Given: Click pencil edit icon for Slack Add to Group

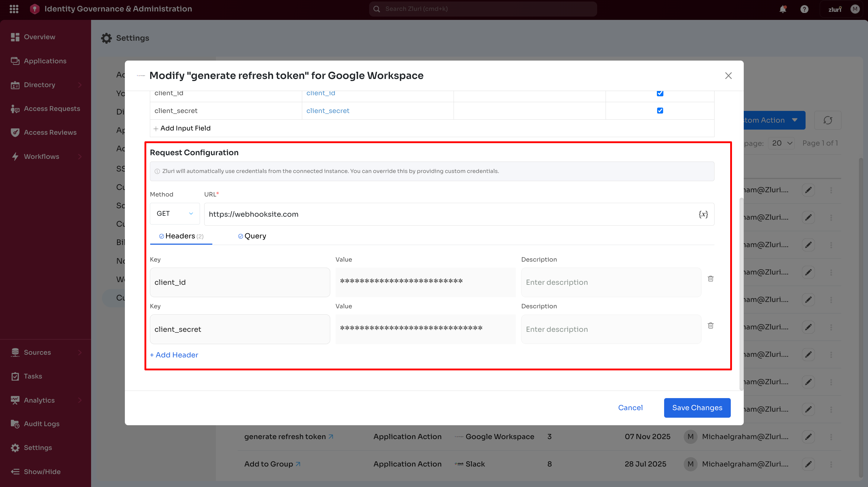Looking at the screenshot, I should pos(808,464).
